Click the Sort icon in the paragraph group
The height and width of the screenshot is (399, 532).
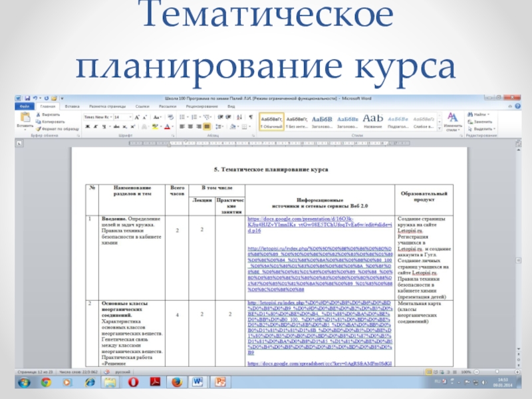point(239,118)
